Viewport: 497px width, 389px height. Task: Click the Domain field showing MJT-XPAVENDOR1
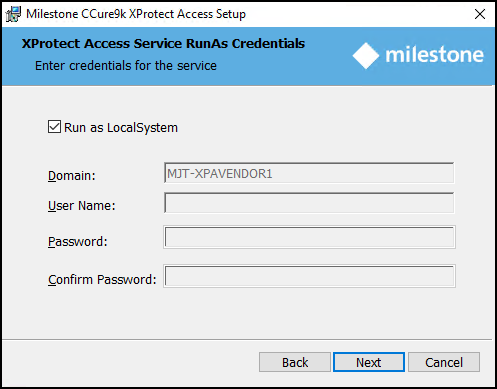[x=309, y=173]
